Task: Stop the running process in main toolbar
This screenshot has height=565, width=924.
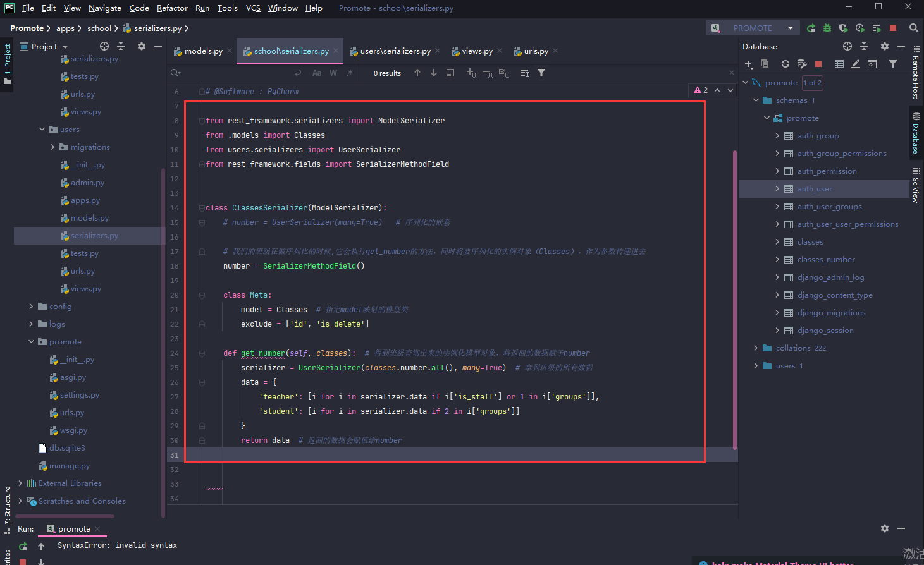Action: 893,28
